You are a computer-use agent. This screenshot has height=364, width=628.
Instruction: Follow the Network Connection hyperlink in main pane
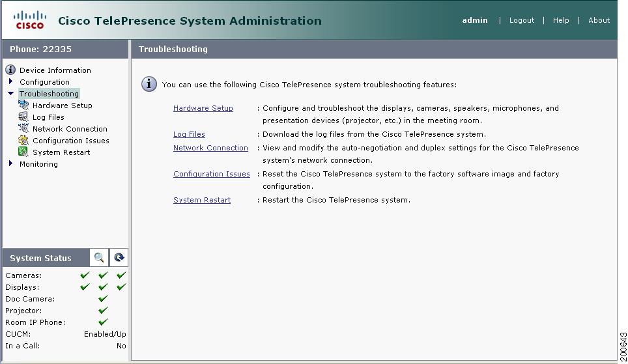click(210, 148)
